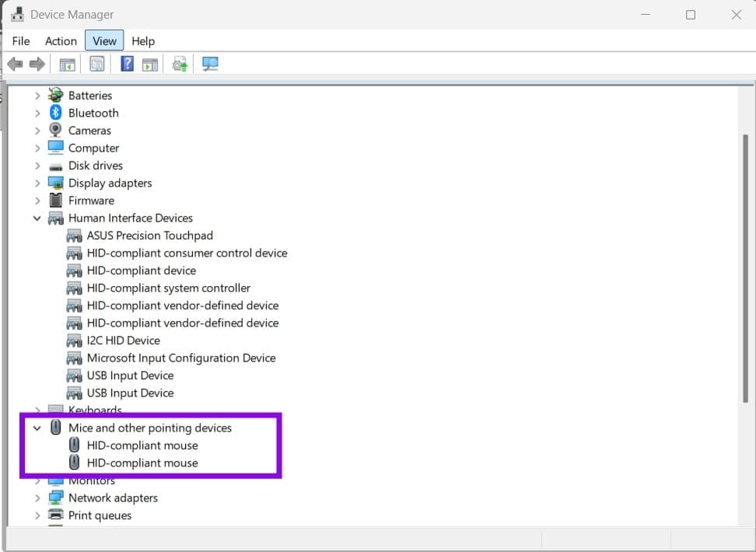
Task: Click the Scan for hardware changes icon
Action: (210, 64)
